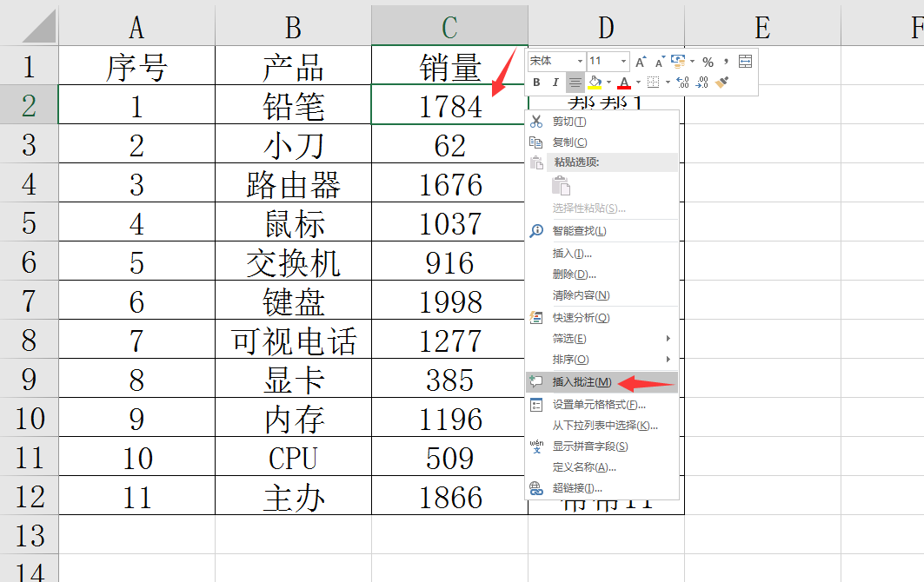
Task: Click the borders icon
Action: click(x=653, y=83)
